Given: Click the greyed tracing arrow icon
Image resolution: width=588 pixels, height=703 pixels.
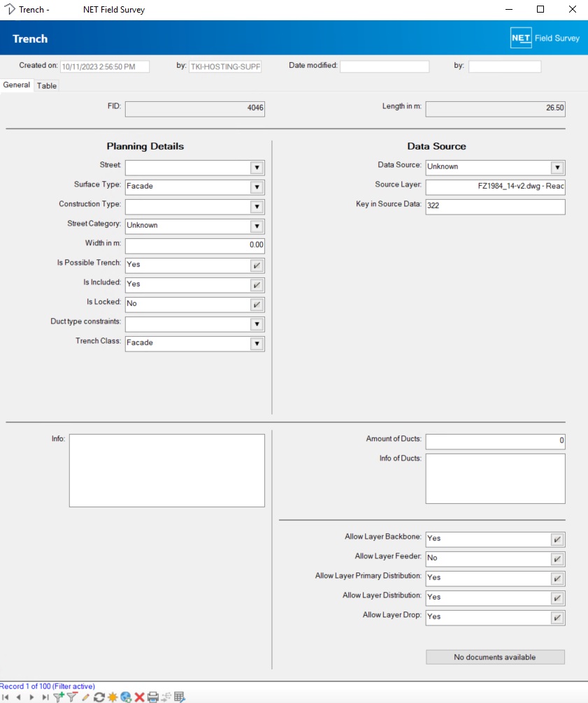Looking at the screenshot, I should click(166, 697).
